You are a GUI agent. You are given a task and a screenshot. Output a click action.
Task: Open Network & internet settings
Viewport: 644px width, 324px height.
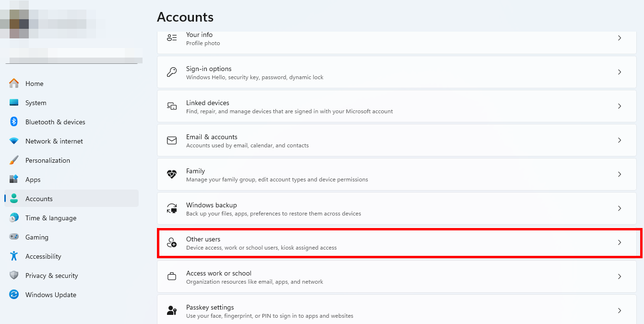pyautogui.click(x=54, y=141)
